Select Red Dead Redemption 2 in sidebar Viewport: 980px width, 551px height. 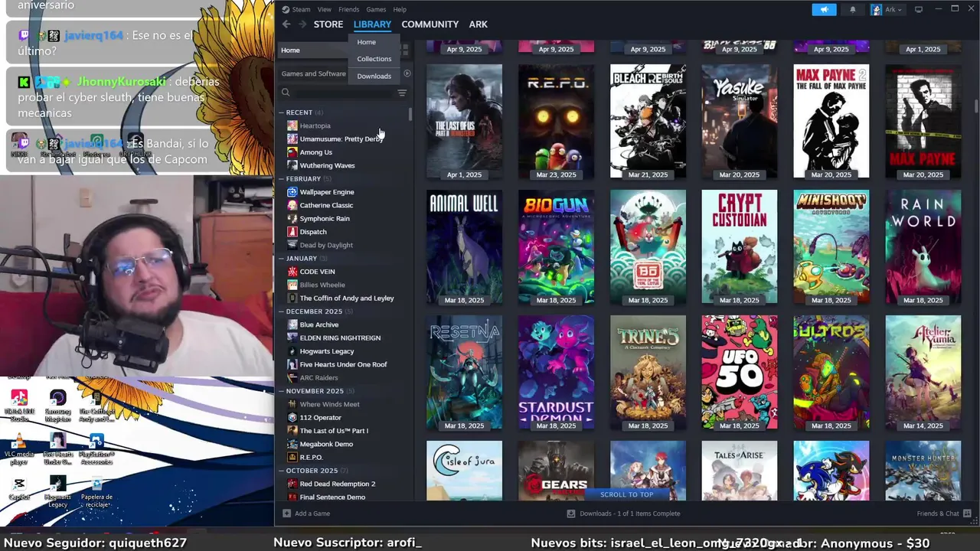[338, 484]
